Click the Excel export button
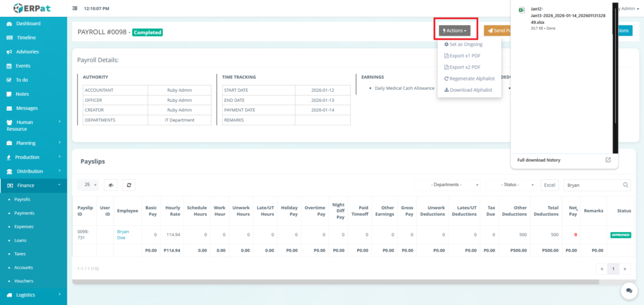This screenshot has height=305, width=644. 550,185
